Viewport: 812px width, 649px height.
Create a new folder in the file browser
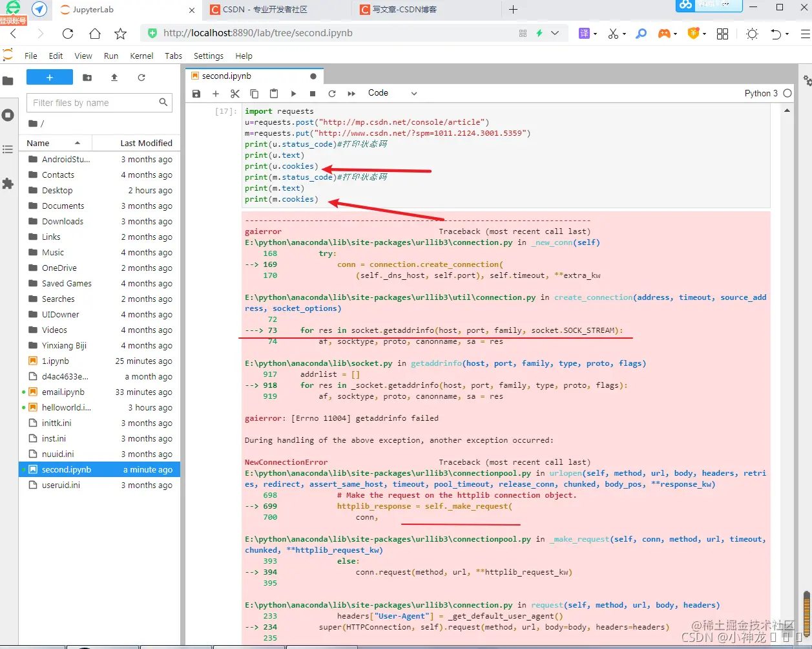point(87,78)
